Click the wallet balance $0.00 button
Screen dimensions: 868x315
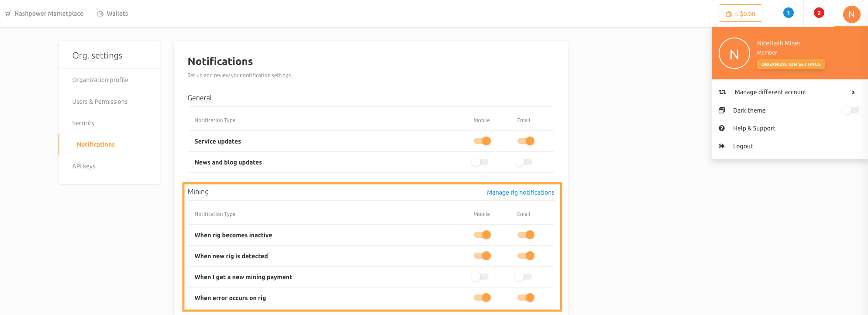point(740,14)
